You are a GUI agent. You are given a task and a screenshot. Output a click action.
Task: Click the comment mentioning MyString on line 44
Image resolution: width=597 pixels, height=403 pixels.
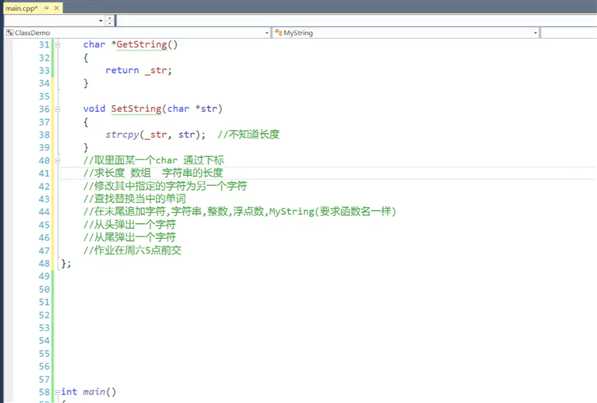click(x=240, y=211)
